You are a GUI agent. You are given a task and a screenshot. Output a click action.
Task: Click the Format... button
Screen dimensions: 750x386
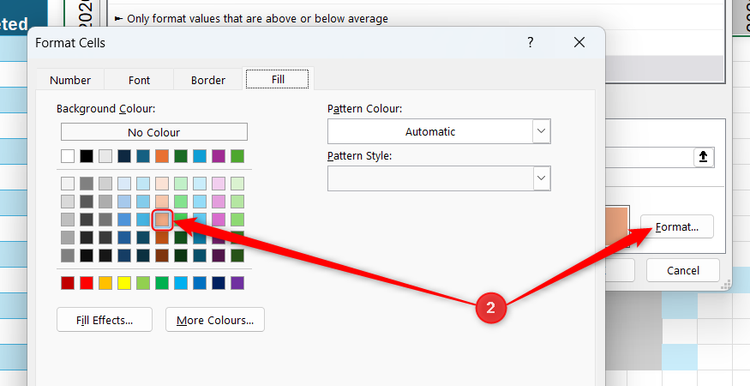click(x=677, y=227)
